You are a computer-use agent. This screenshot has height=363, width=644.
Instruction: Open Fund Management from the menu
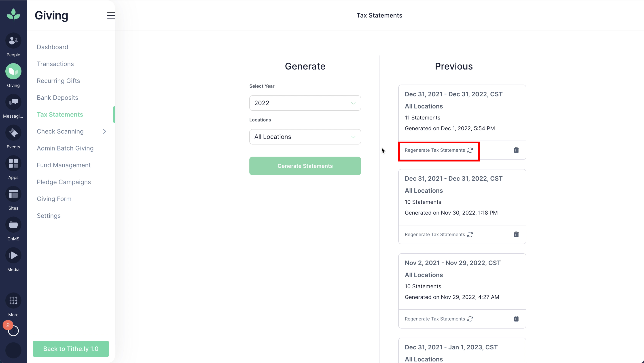tap(64, 165)
